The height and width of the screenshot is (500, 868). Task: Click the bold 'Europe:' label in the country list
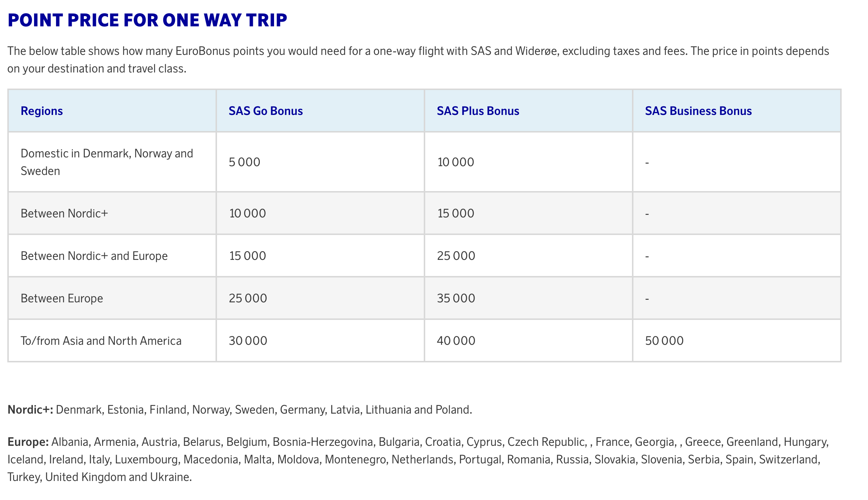click(x=28, y=442)
